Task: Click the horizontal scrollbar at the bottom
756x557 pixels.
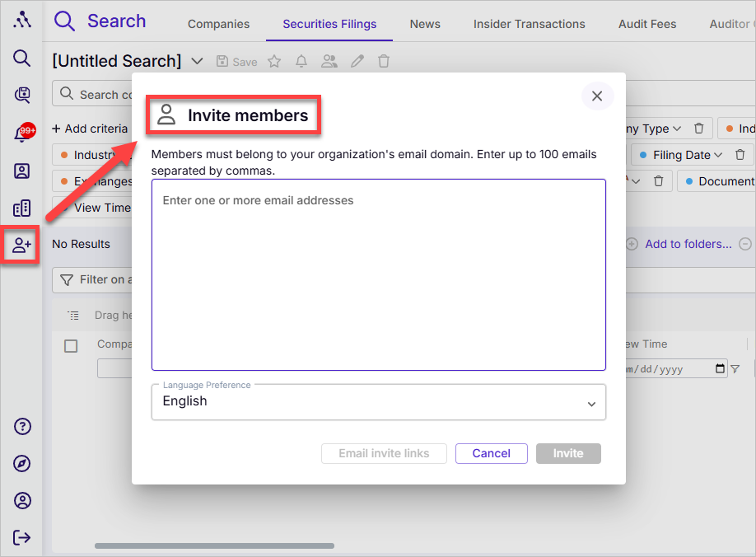Action: click(214, 546)
